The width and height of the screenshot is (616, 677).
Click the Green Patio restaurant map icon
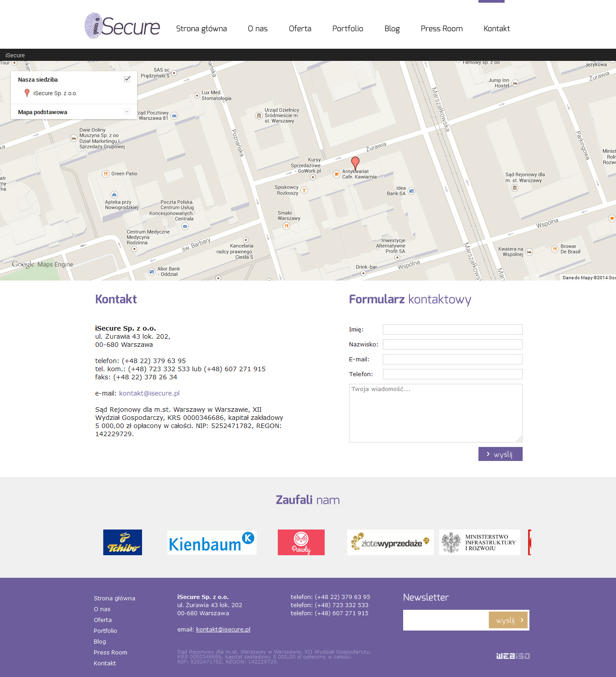[106, 174]
